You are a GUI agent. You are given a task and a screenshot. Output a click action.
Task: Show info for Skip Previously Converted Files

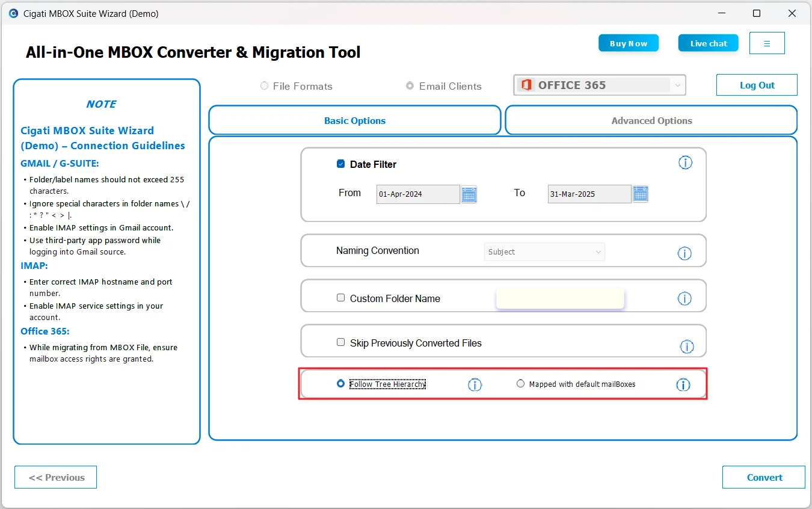pyautogui.click(x=687, y=347)
